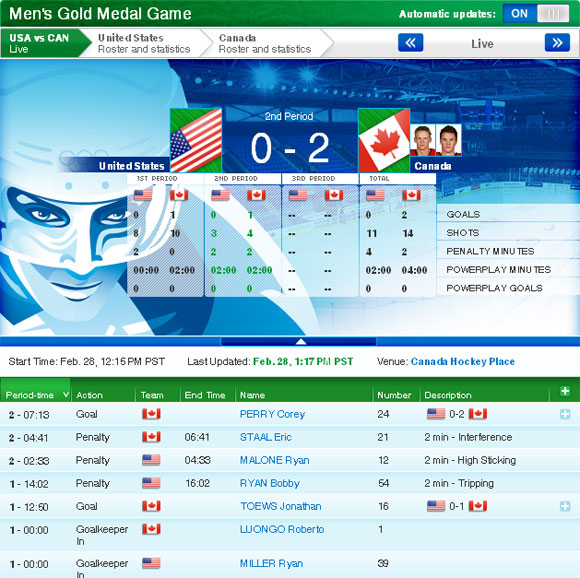Sort by Period-time column dropdown arrow

pyautogui.click(x=65, y=395)
